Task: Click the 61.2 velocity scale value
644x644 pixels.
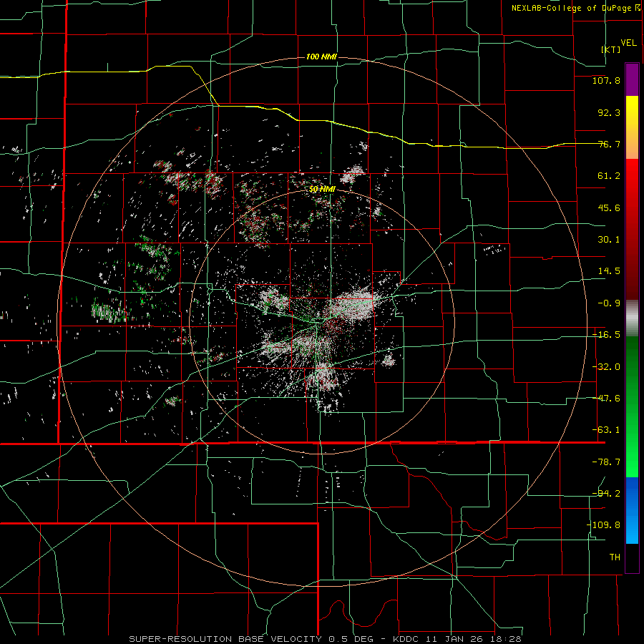Action: coord(609,176)
